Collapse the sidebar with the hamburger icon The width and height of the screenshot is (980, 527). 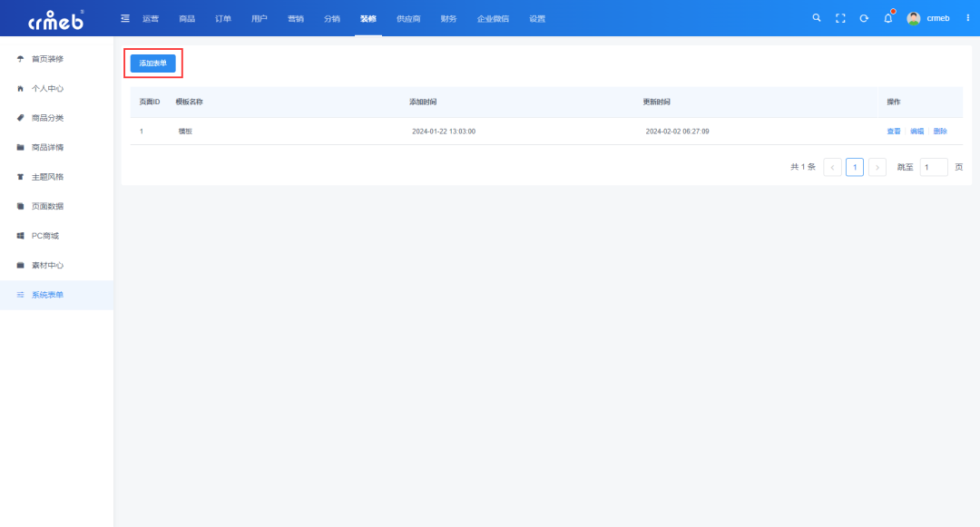(124, 16)
